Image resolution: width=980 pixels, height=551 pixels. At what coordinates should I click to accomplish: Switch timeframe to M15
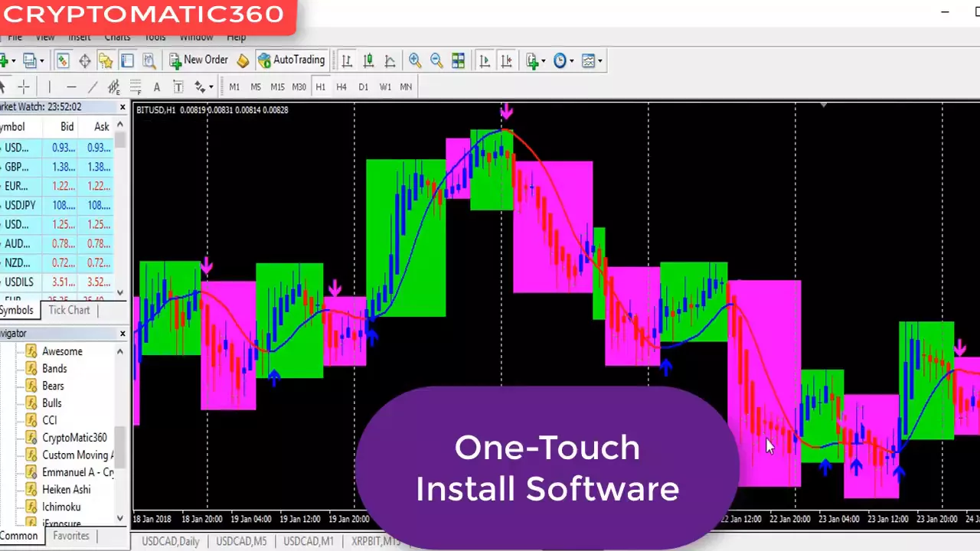[x=277, y=86]
